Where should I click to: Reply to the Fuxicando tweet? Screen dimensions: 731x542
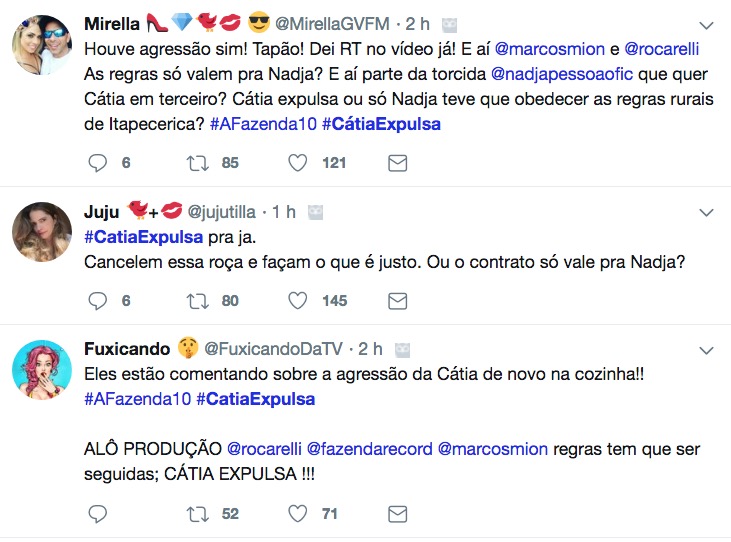[x=97, y=514]
